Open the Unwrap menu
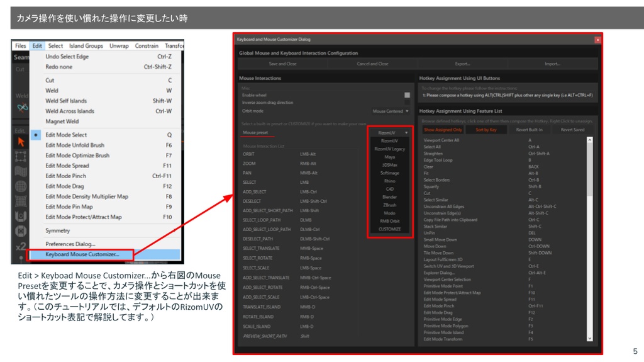Image resolution: width=644 pixels, height=362 pixels. point(119,46)
